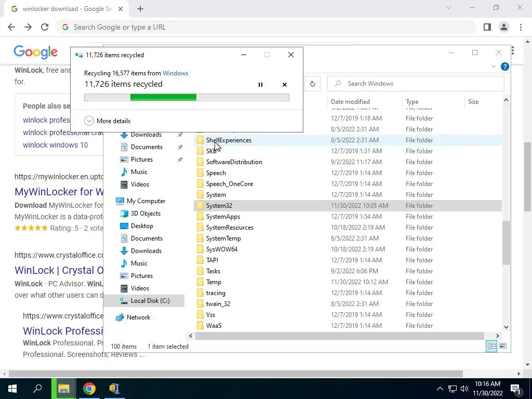Image resolution: width=532 pixels, height=399 pixels.
Task: Click the Search Windows field
Action: pyautogui.click(x=416, y=84)
